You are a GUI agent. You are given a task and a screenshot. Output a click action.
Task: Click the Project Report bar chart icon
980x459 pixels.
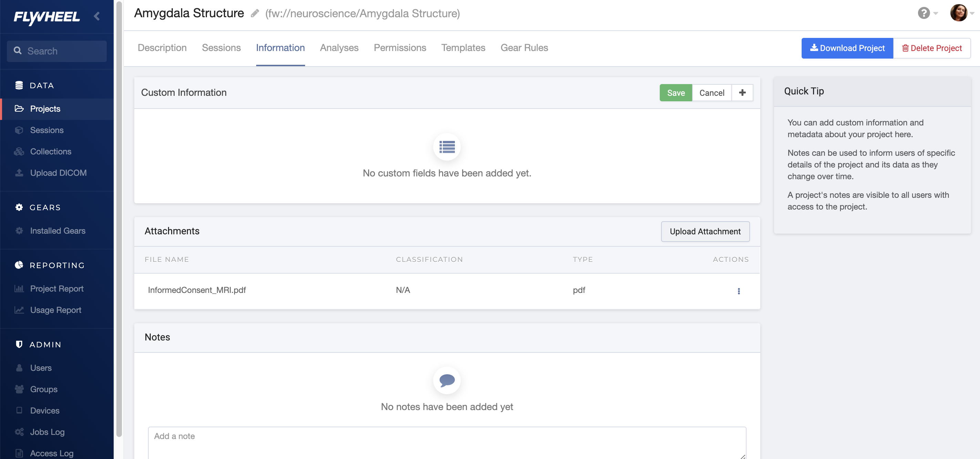19,288
